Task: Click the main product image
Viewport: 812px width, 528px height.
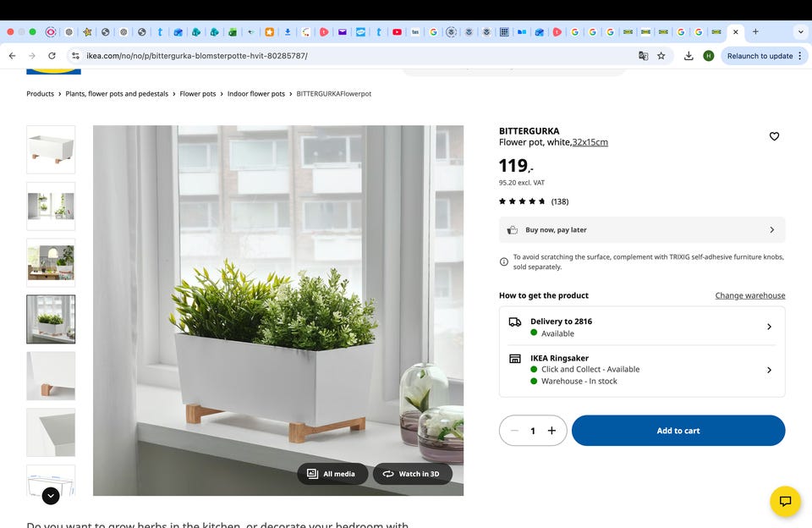Action: [x=278, y=311]
